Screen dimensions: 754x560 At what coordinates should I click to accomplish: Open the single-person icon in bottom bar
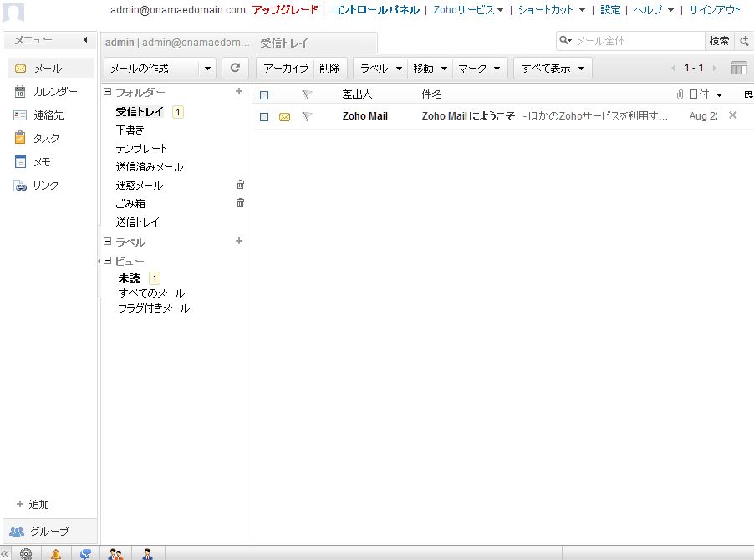coord(147,554)
